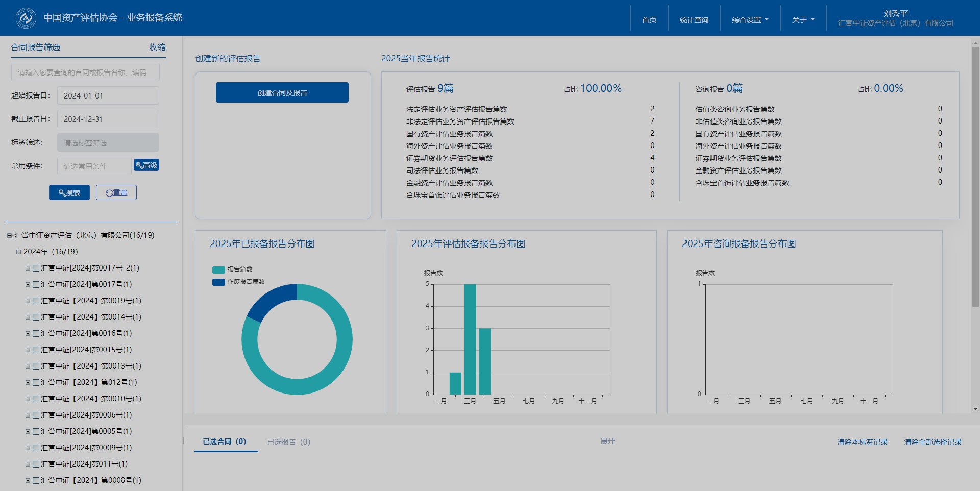Check the 汇誉中证【2024】第0019号 checkbox

36,301
